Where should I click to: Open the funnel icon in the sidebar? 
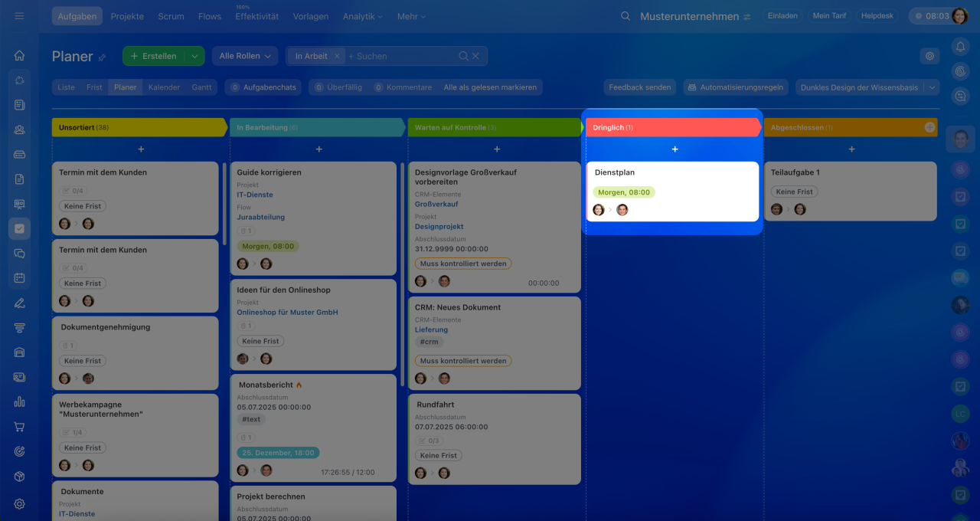click(x=19, y=327)
